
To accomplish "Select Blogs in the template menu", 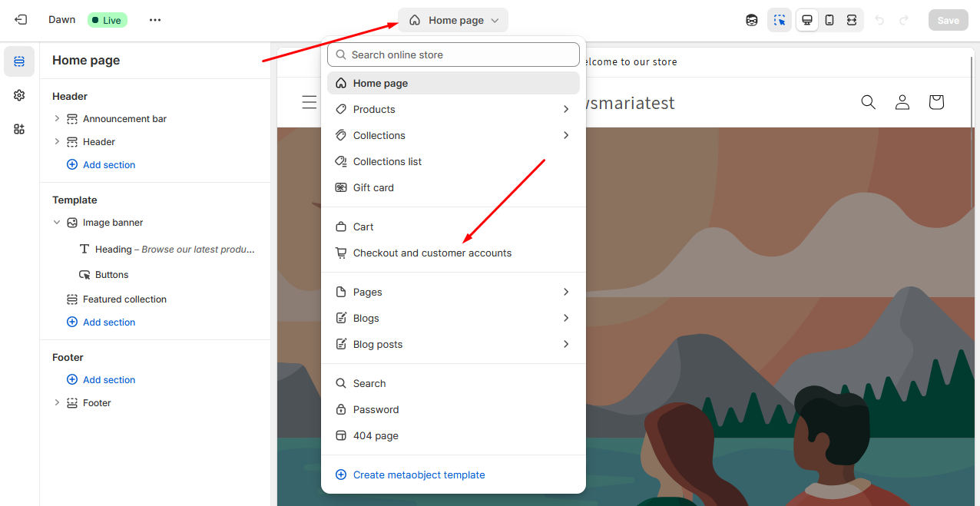I will click(x=453, y=318).
